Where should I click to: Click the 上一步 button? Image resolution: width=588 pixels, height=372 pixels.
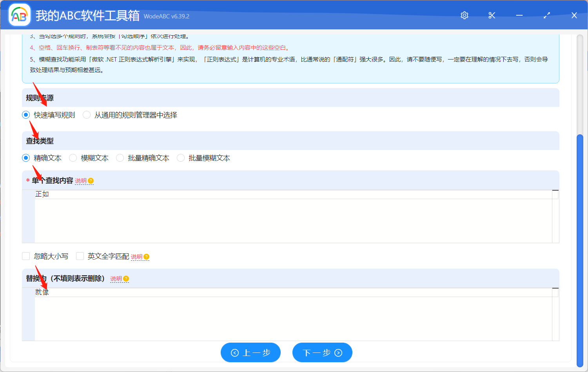(x=250, y=352)
